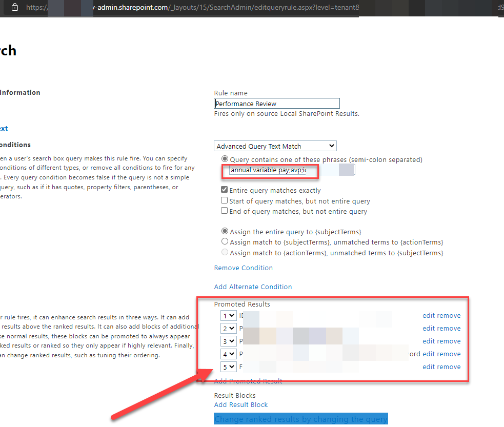Click Add Alternate Condition
The height and width of the screenshot is (427, 504).
point(253,287)
